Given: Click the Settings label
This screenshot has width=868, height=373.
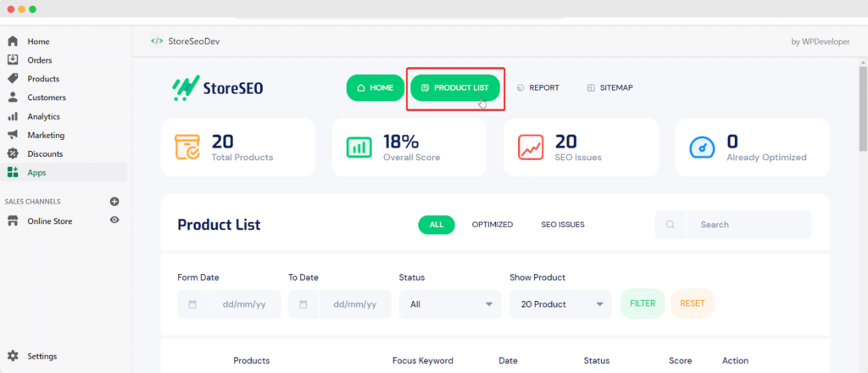Looking at the screenshot, I should coord(42,356).
